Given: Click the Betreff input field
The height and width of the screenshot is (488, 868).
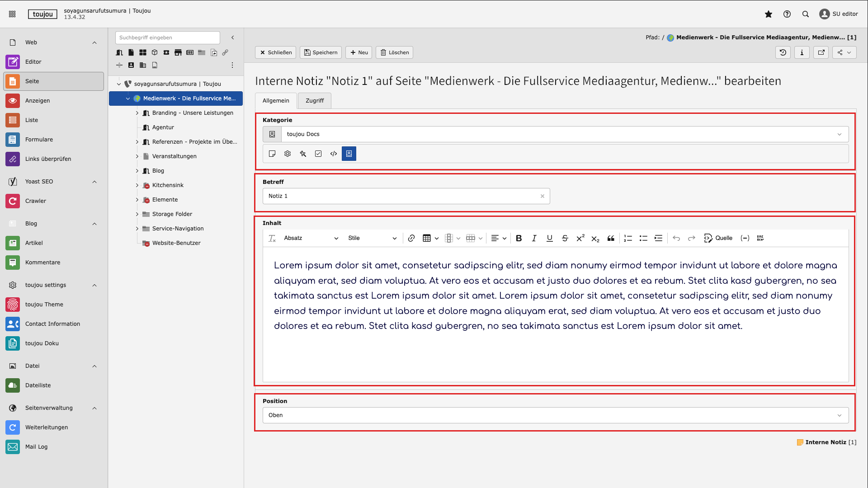Looking at the screenshot, I should click(406, 196).
